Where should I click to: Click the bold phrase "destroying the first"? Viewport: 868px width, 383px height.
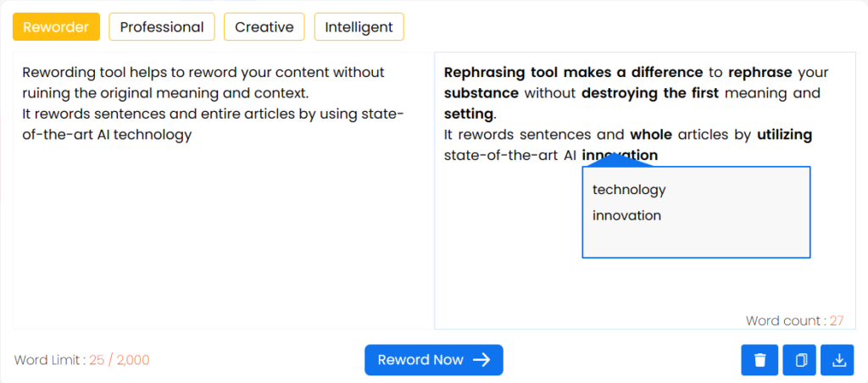click(650, 93)
